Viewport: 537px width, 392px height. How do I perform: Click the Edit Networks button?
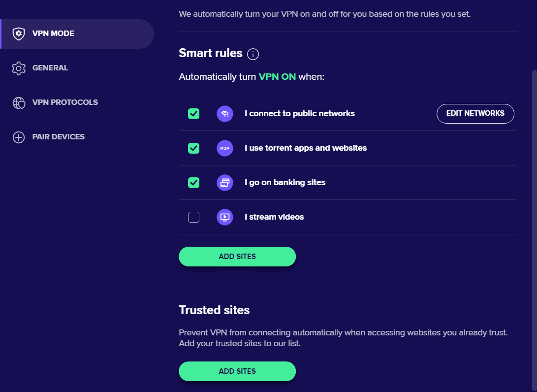[475, 113]
